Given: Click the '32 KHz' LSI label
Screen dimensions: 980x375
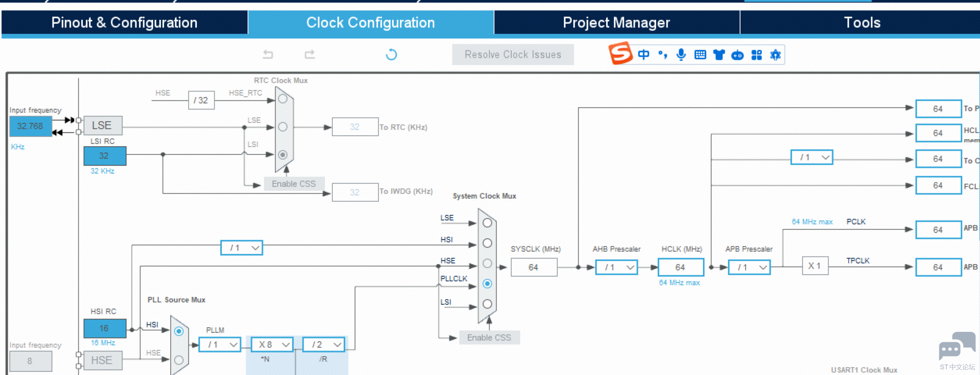Looking at the screenshot, I should coord(103,171).
